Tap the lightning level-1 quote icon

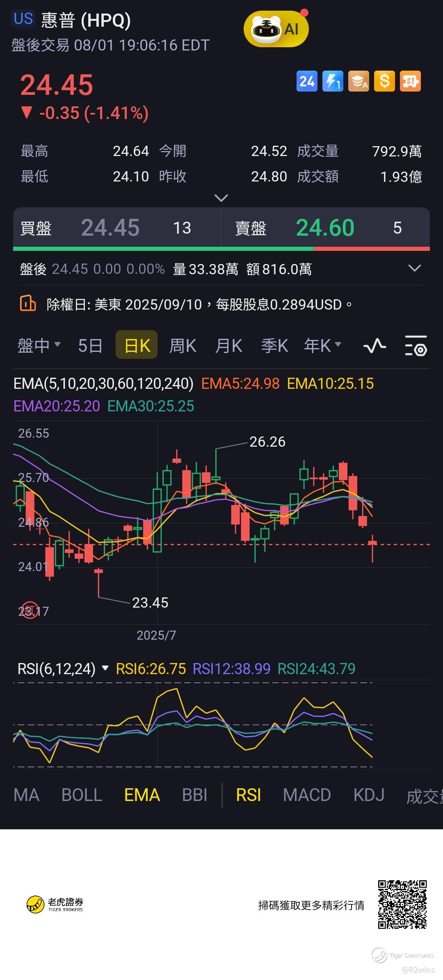tap(333, 81)
